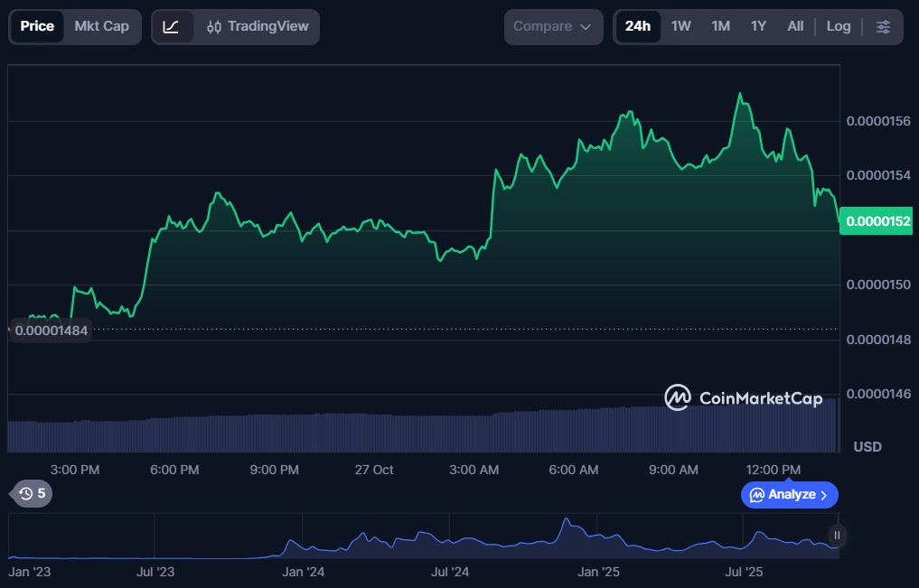The width and height of the screenshot is (919, 588).
Task: Switch to 1W time range
Action: click(680, 26)
